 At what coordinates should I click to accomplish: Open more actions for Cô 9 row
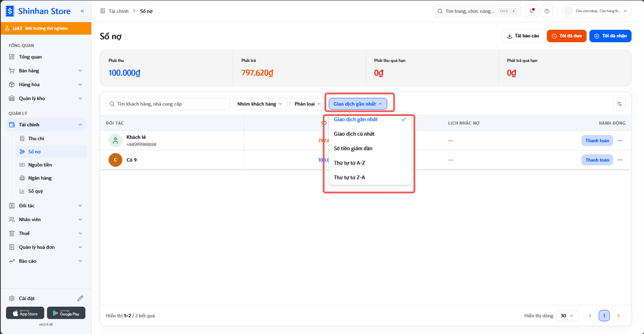tap(620, 160)
